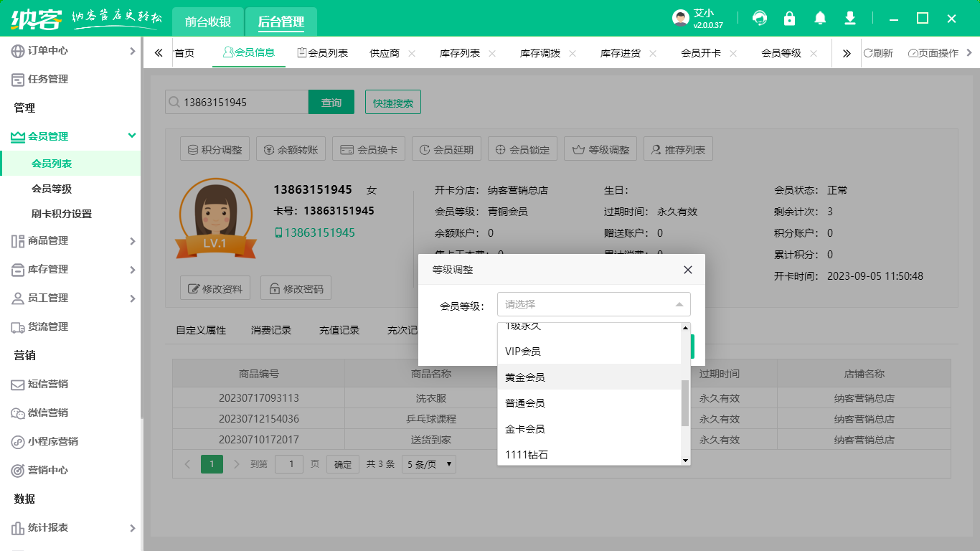This screenshot has width=980, height=551.
Task: Click 修改密码 button
Action: (x=296, y=288)
